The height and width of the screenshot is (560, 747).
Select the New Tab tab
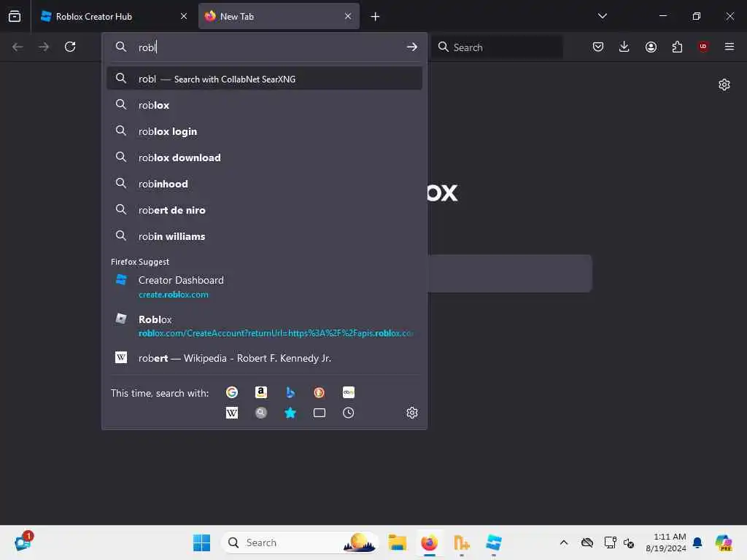[x=279, y=16]
